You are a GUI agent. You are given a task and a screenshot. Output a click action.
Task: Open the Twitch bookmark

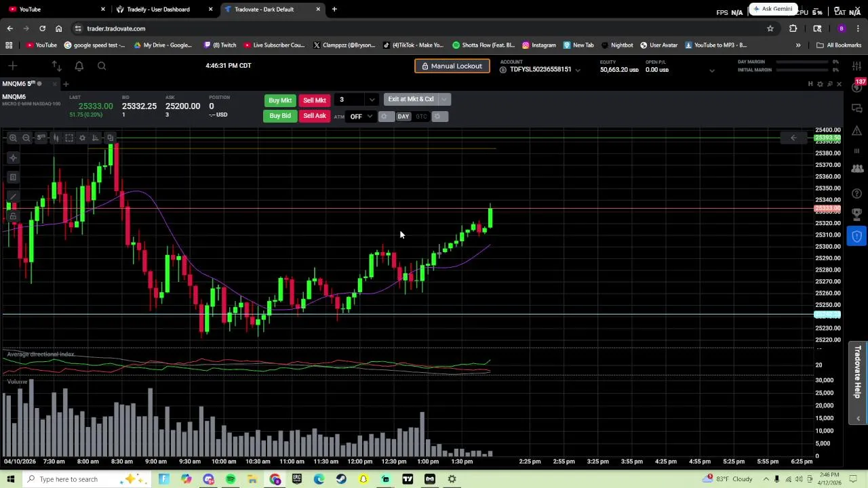click(220, 45)
